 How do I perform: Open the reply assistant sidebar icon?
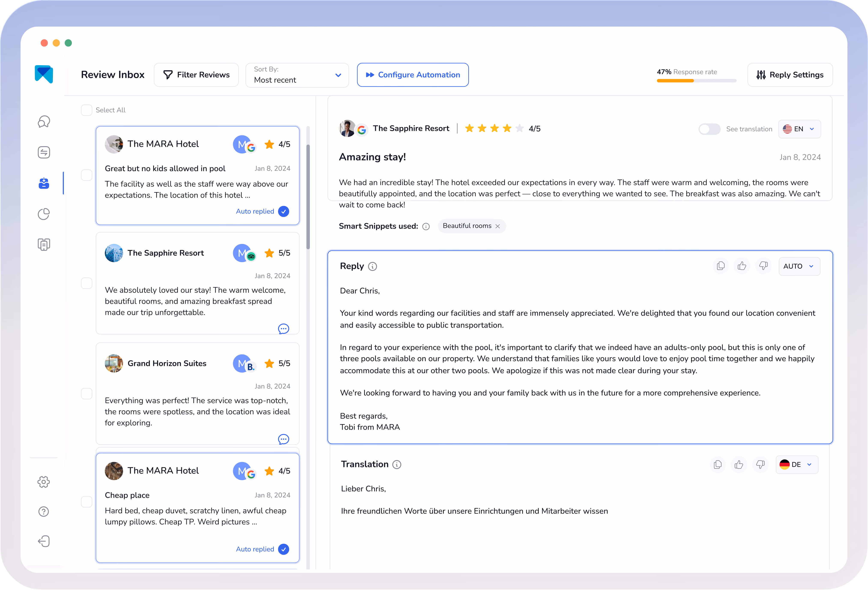(44, 153)
